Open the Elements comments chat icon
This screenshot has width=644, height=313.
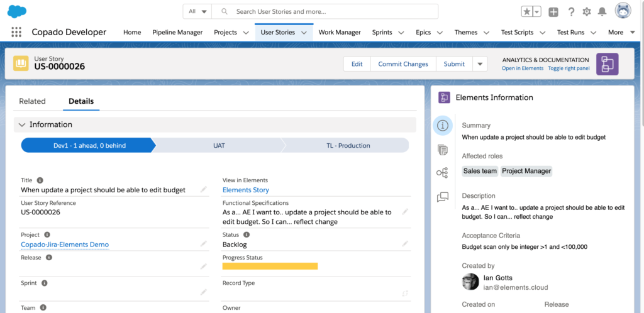[443, 197]
